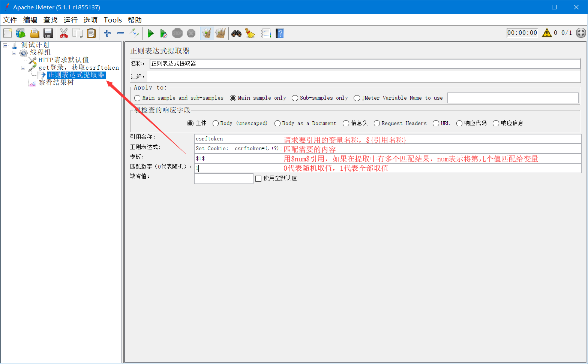Open the Function Helper dialog icon
588x364 pixels.
coord(265,33)
